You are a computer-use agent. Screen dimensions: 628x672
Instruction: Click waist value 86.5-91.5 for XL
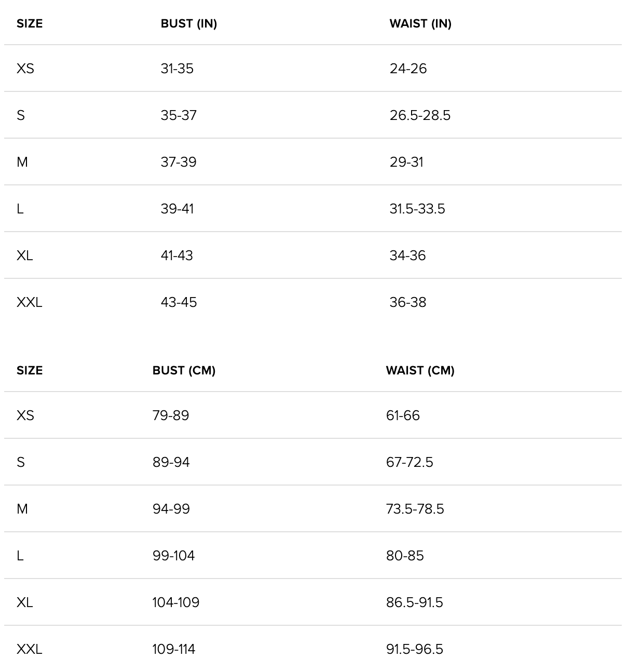pos(414,602)
